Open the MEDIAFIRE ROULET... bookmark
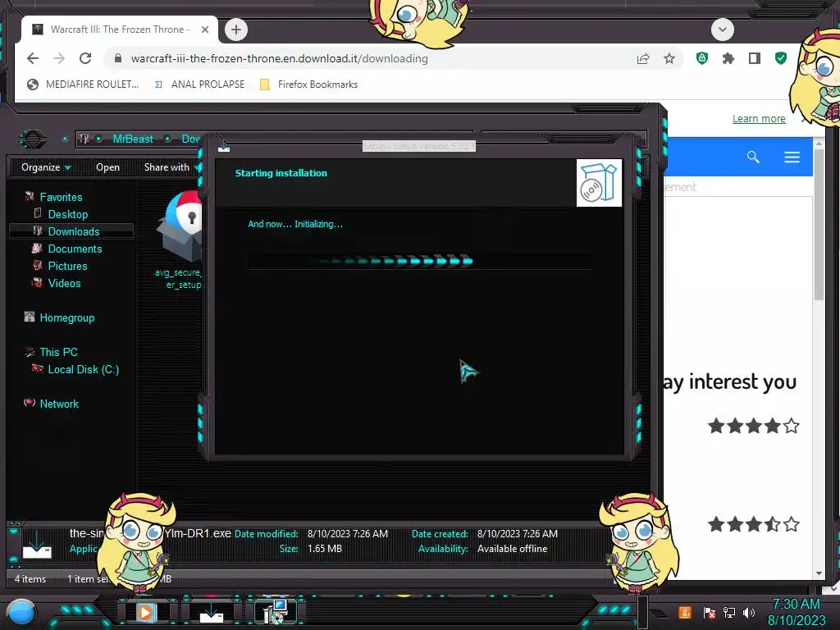This screenshot has width=840, height=630. (83, 84)
